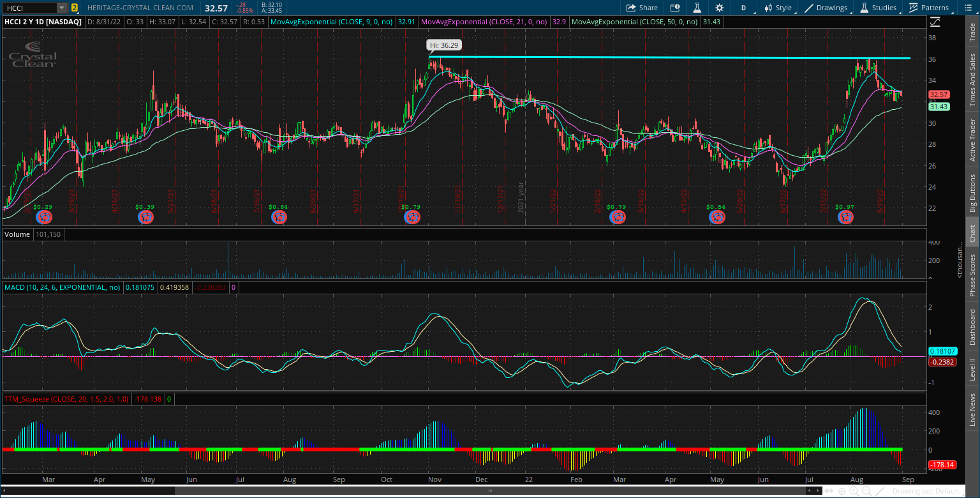The image size is (980, 498).
Task: Click the Share chart icon
Action: point(642,8)
